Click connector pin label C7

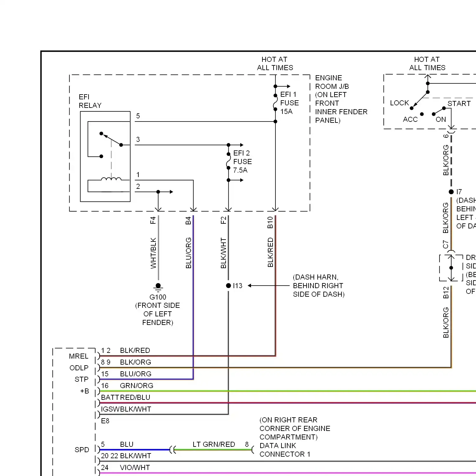446,244
